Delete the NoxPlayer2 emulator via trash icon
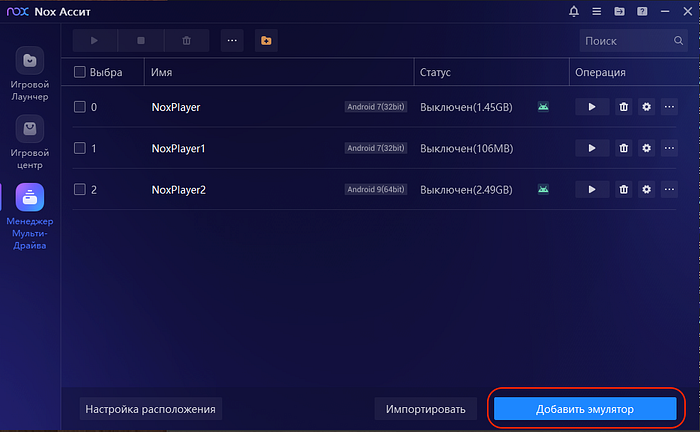This screenshot has width=700, height=432. (x=624, y=189)
